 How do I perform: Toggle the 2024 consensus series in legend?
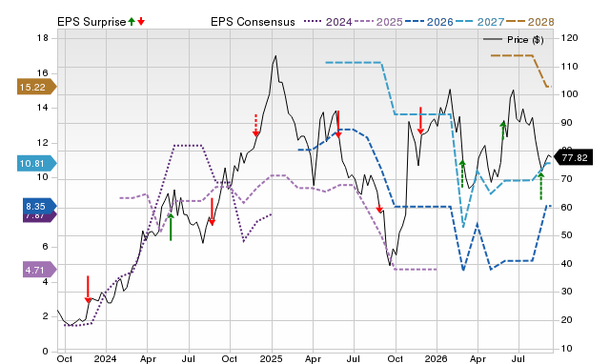click(x=328, y=22)
